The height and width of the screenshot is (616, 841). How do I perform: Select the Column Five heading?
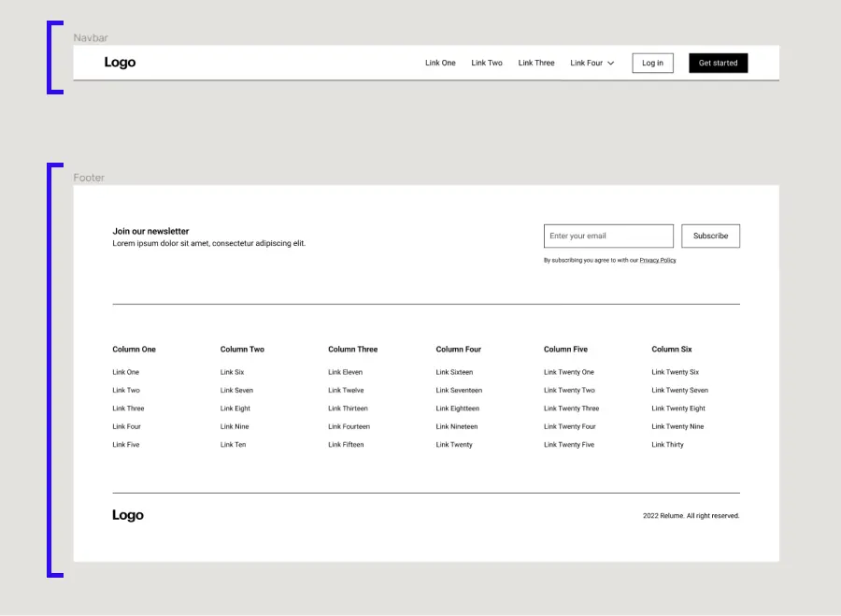566,350
